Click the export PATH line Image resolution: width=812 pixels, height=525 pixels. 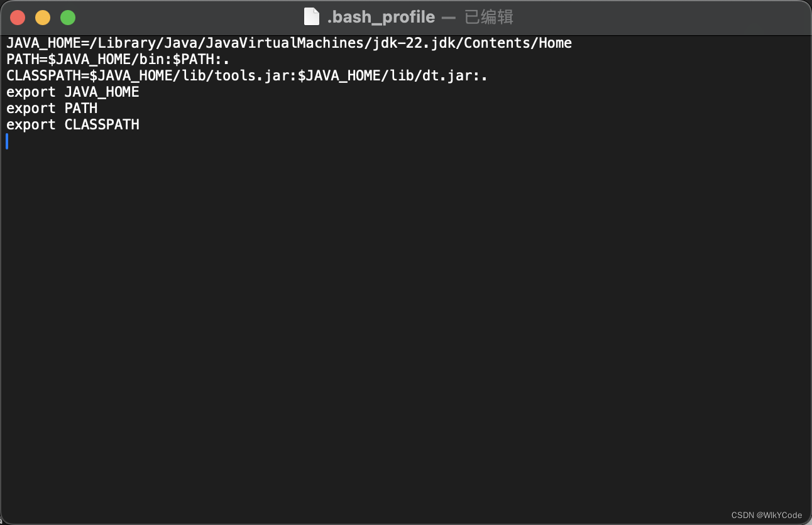(x=52, y=109)
